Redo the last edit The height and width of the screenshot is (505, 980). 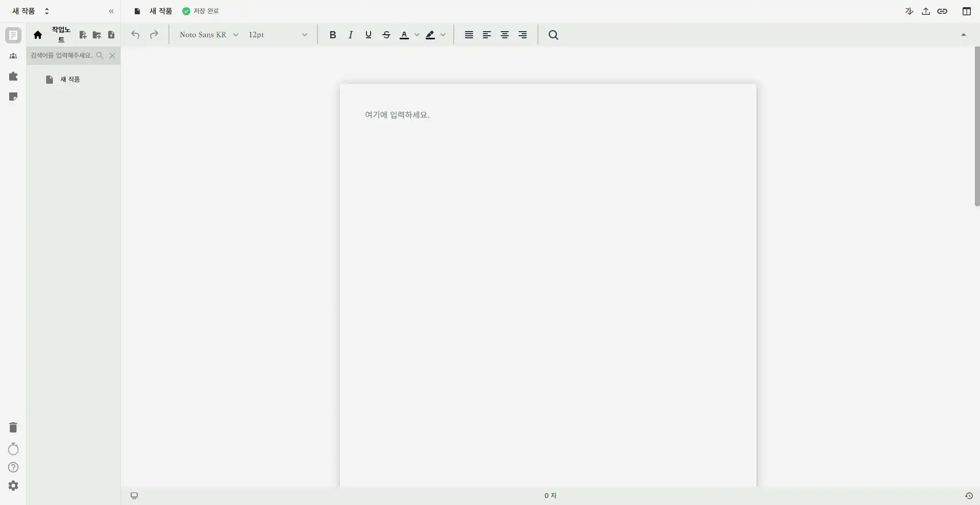(154, 35)
